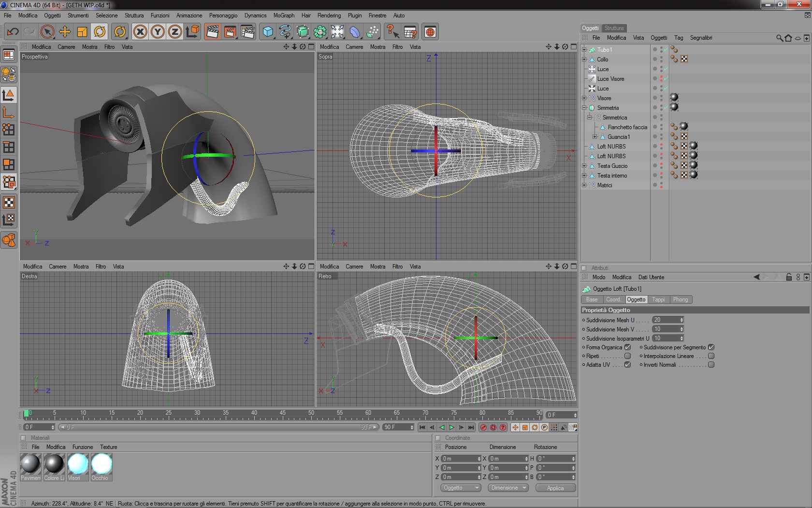Select the Move tool

tap(65, 32)
